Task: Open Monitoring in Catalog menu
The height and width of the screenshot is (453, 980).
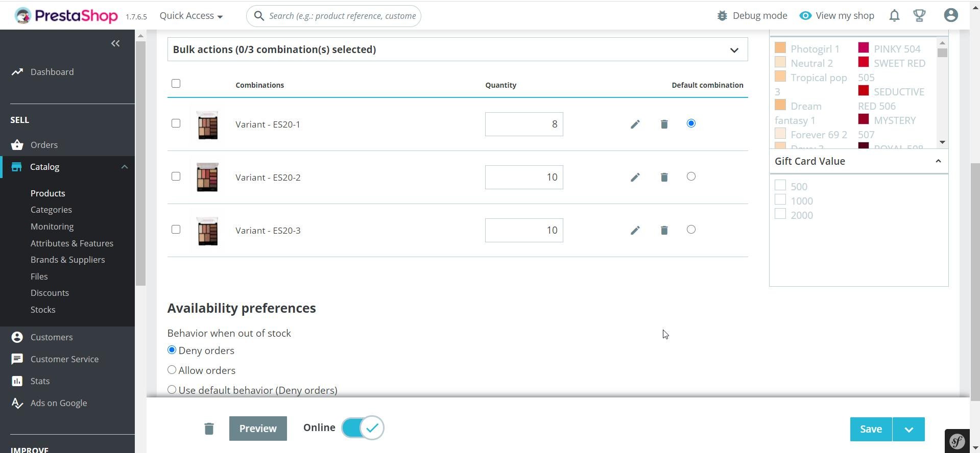Action: [x=52, y=226]
